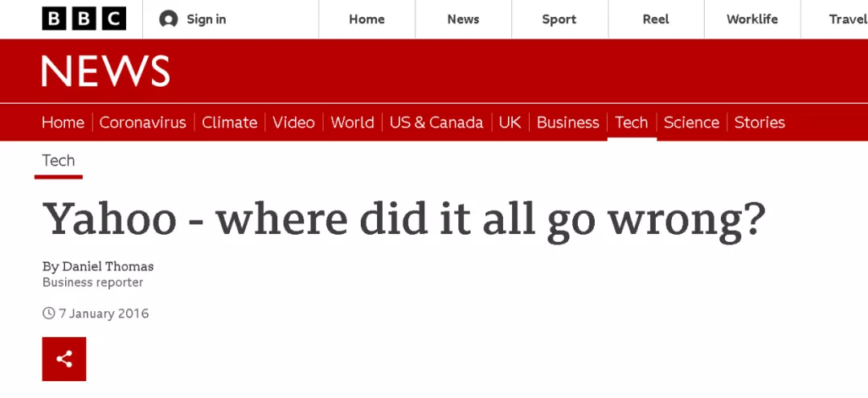
Task: Click the BBC logo blocks
Action: (x=84, y=18)
